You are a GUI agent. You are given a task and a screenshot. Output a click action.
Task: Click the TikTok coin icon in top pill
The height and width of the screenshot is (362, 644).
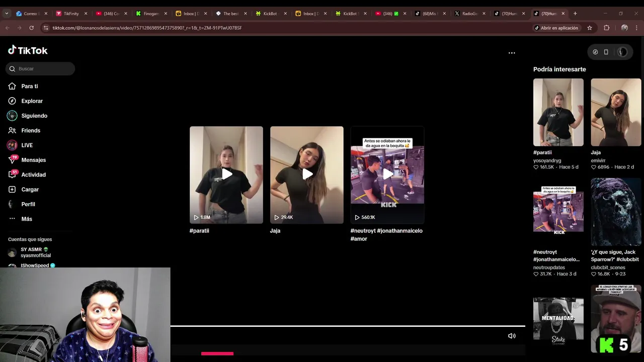click(595, 52)
